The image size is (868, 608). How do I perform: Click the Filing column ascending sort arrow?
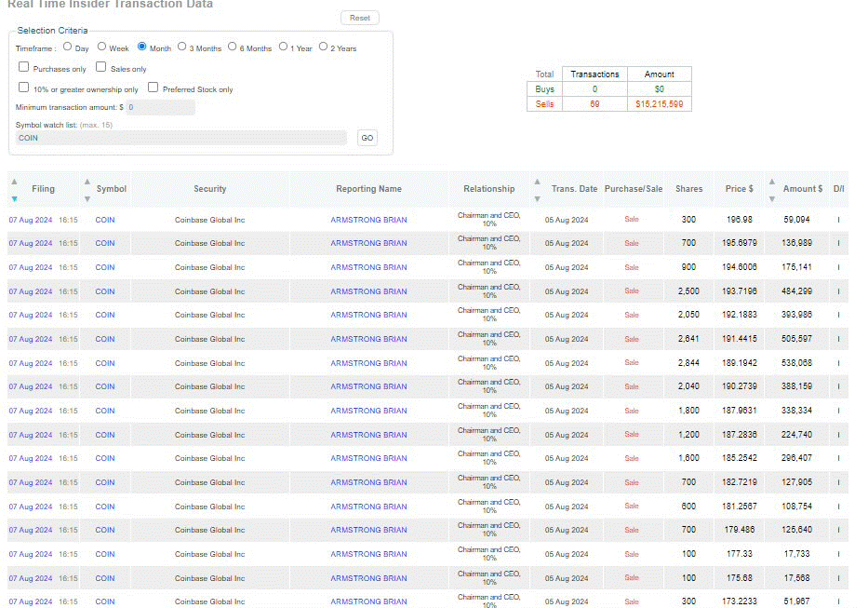[14, 181]
